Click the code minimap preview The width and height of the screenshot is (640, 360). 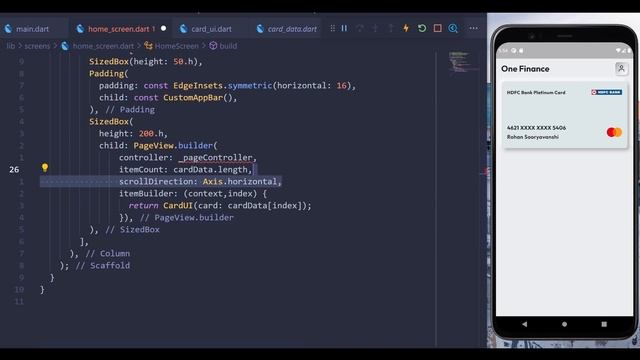[x=463, y=62]
